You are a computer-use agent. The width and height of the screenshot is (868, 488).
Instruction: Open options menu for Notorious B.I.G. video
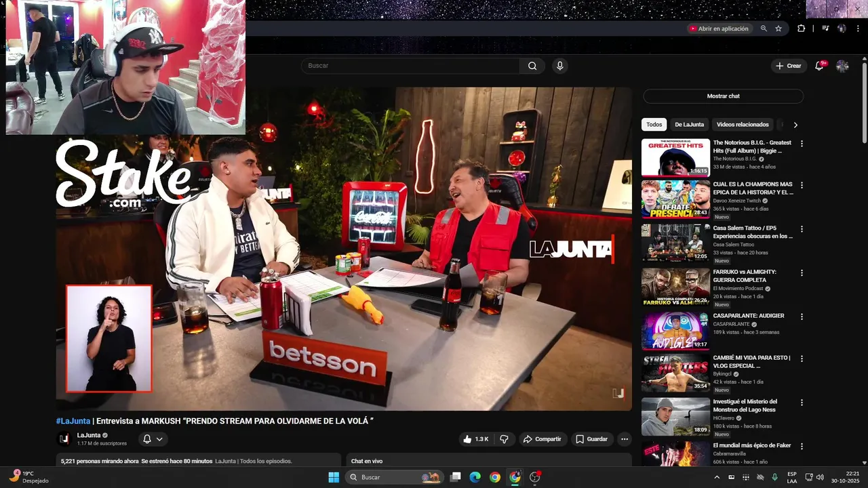[x=802, y=144]
